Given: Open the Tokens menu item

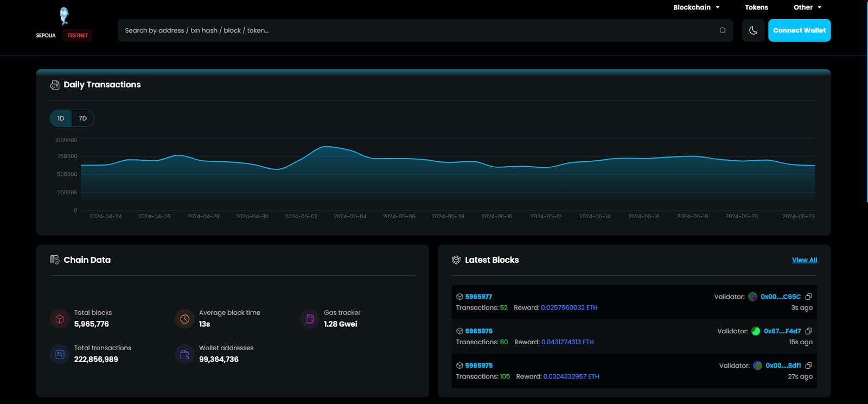Looking at the screenshot, I should coord(756,8).
